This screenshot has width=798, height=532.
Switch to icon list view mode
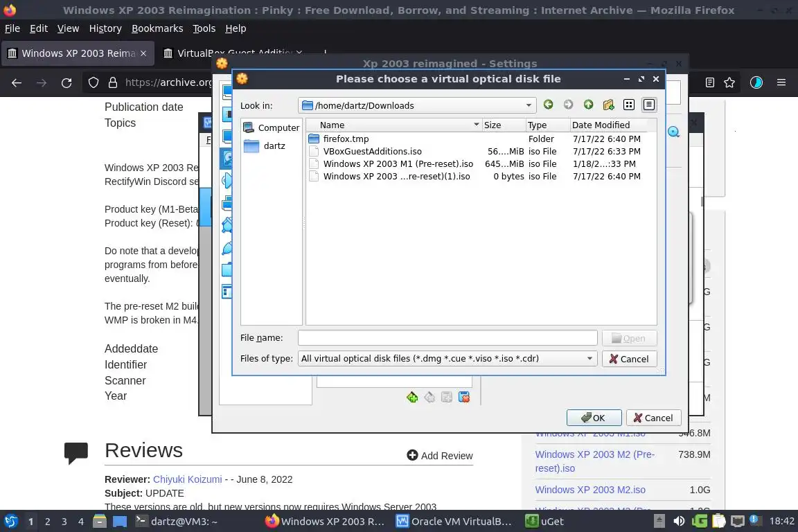(x=629, y=105)
